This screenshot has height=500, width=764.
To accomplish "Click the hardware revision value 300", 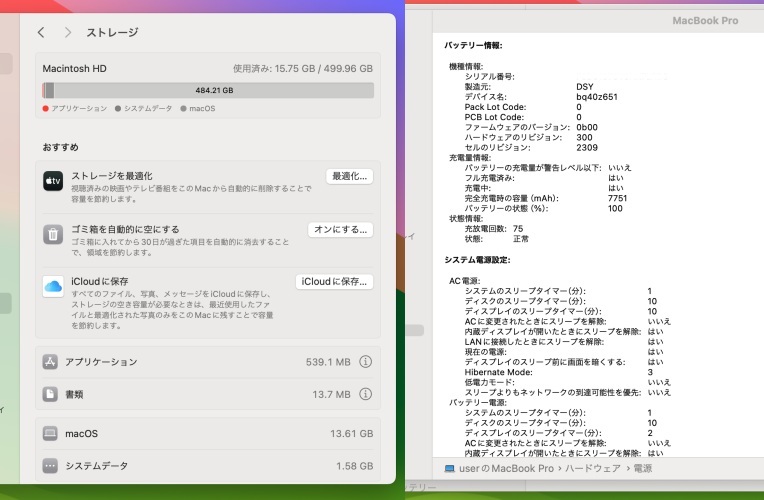I will pyautogui.click(x=584, y=137).
